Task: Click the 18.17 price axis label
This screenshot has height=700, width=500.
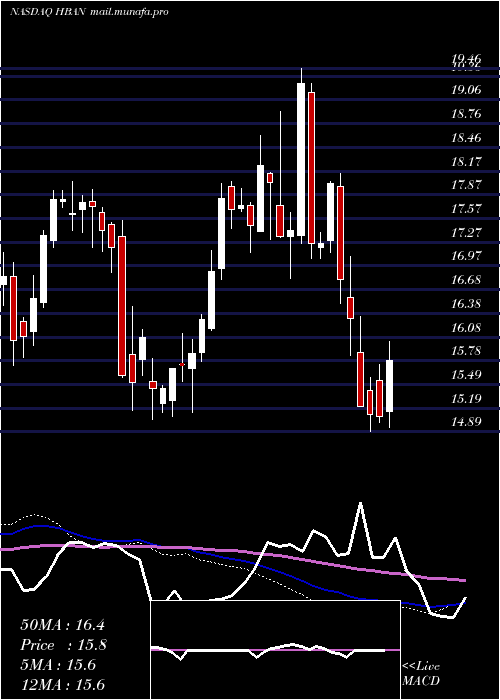Action: [467, 161]
